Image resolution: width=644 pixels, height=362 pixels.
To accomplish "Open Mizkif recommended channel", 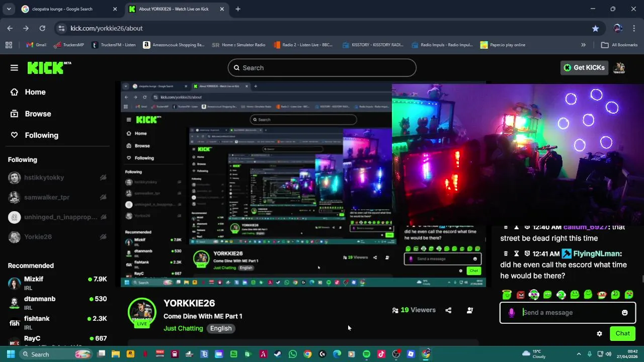I will click(x=57, y=283).
